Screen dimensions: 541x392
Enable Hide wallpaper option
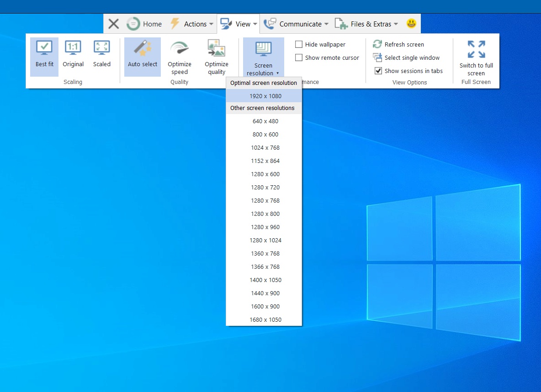tap(299, 44)
